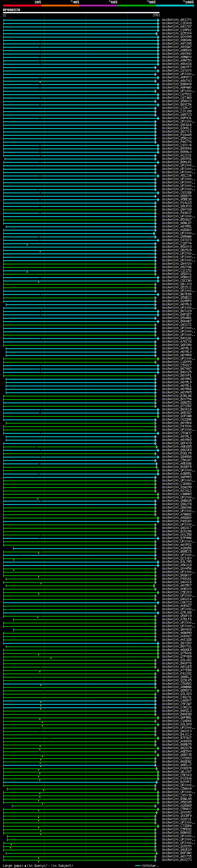The width and height of the screenshot is (197, 868).
Task: Click the cyan ~100% identity legend segment
Action: pos(175,6)
